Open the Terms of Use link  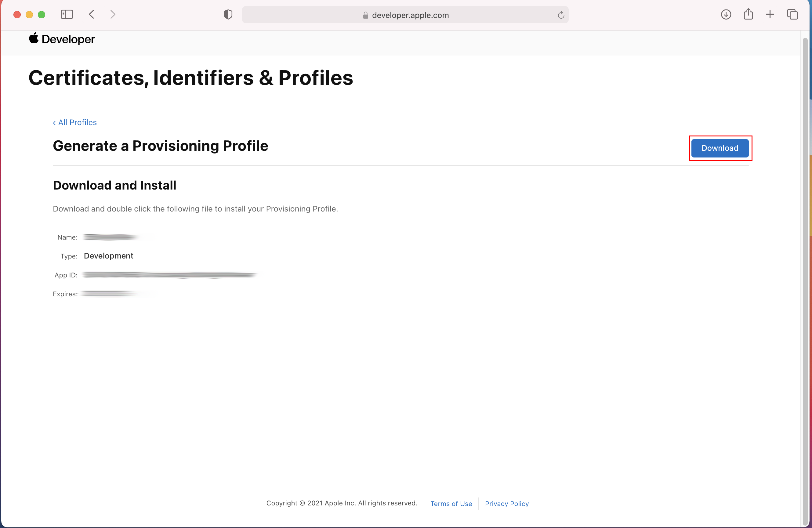[x=451, y=504]
